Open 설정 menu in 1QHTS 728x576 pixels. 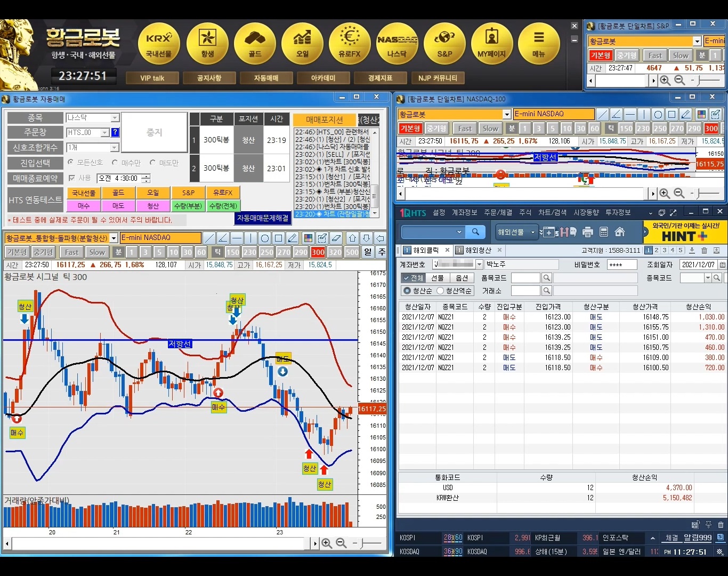click(x=439, y=213)
